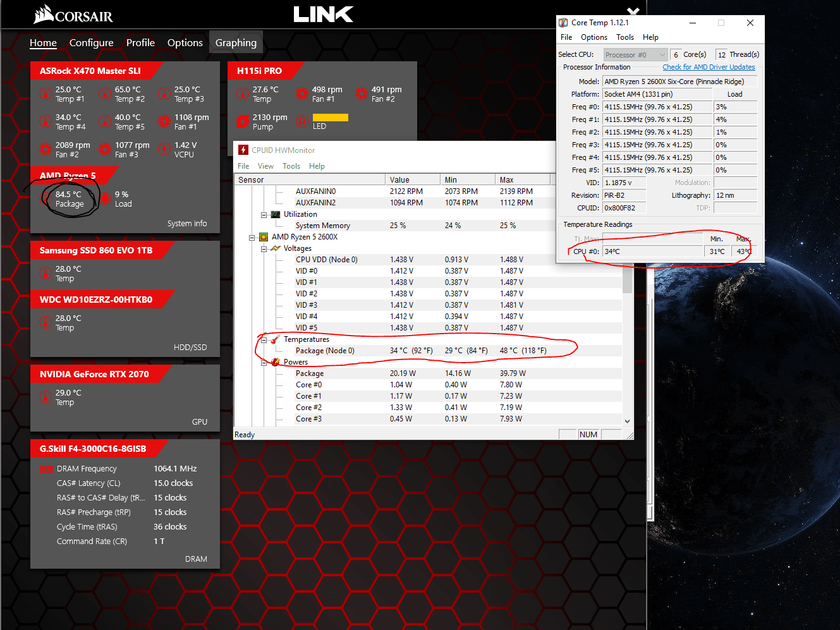Click Core Temp Model field
This screenshot has height=630, width=840.
[x=680, y=82]
